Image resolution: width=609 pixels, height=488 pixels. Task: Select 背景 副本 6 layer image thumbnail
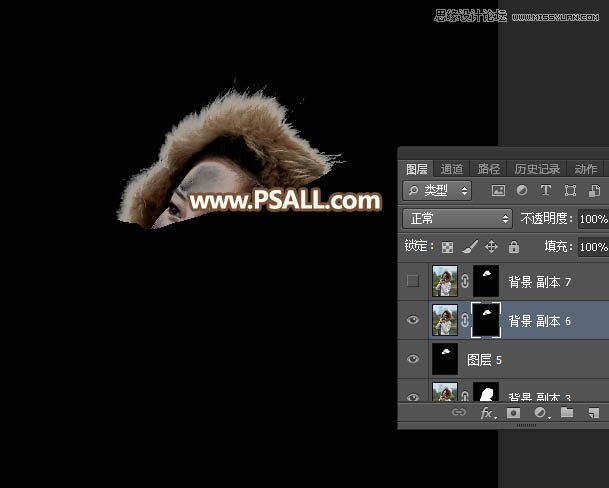[x=445, y=320]
